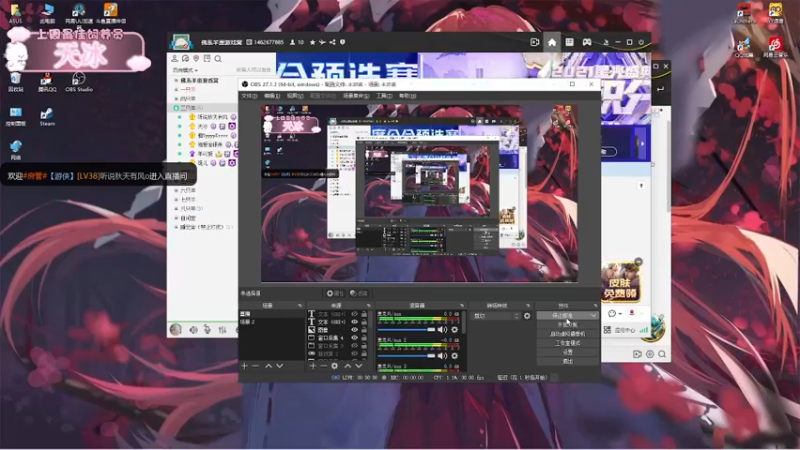Click the stop streaming button in OBS

coord(563,316)
